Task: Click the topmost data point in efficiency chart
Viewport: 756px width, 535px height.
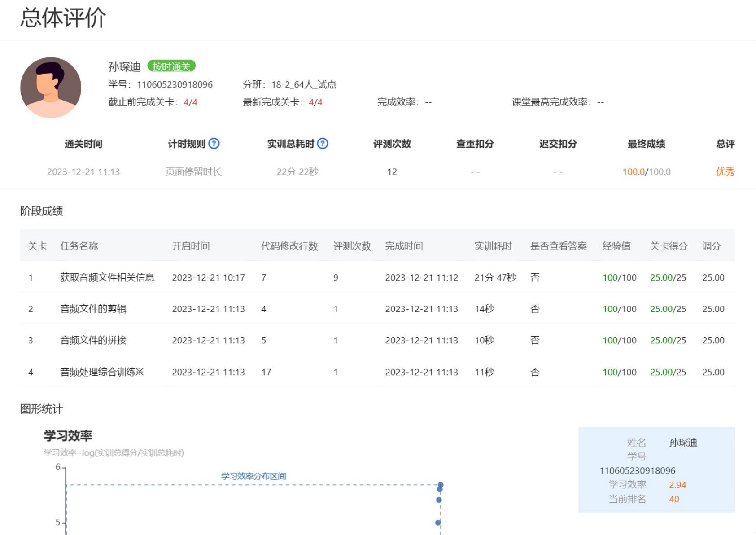Action: click(x=441, y=485)
